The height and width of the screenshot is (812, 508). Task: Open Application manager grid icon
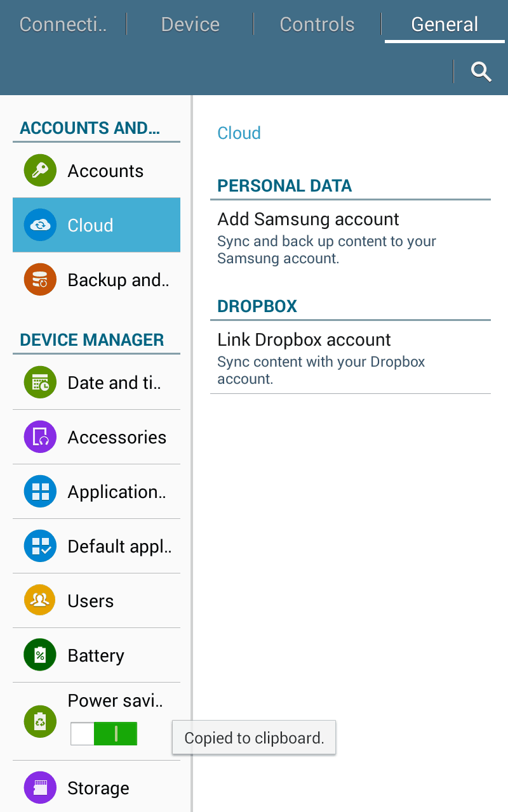(40, 492)
